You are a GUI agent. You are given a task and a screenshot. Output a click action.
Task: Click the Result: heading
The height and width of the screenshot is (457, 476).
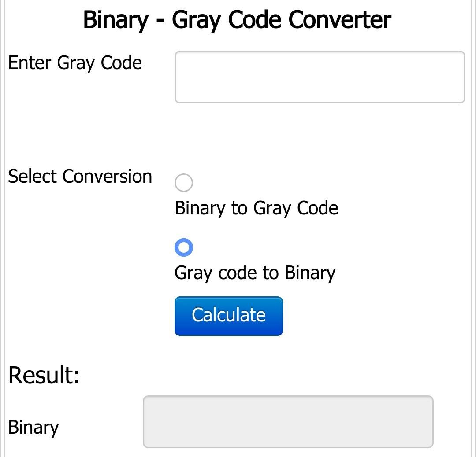tap(43, 375)
